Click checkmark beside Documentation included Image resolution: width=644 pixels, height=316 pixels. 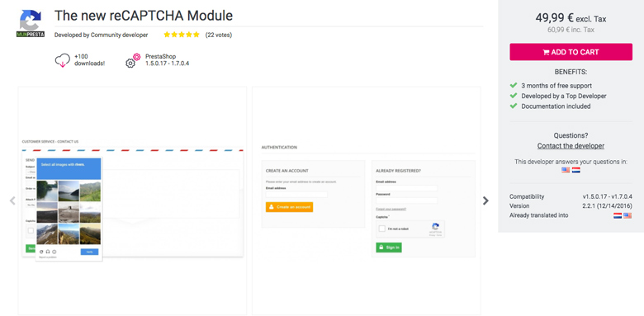[x=513, y=106]
